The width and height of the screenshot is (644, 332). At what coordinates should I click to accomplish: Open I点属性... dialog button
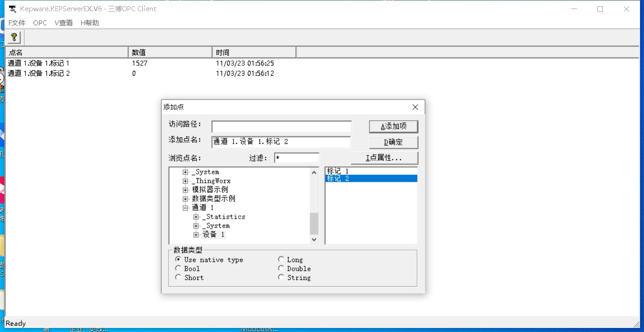384,158
